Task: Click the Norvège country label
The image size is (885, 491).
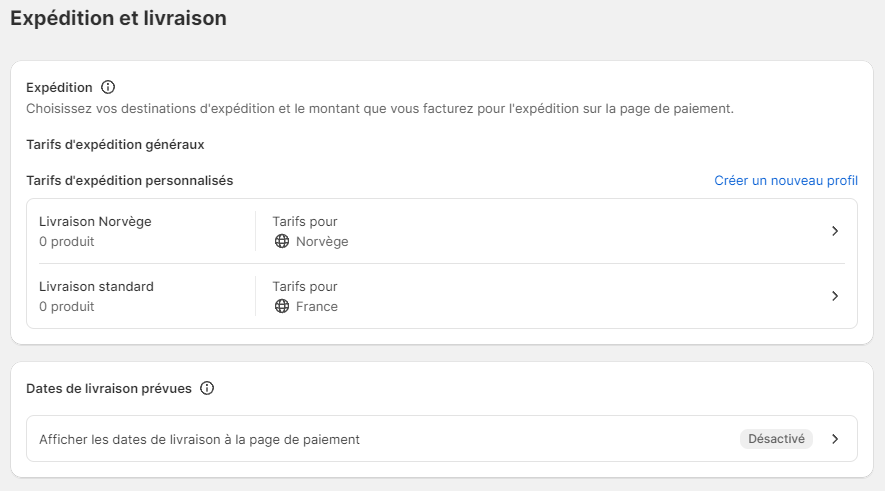Action: tap(322, 241)
